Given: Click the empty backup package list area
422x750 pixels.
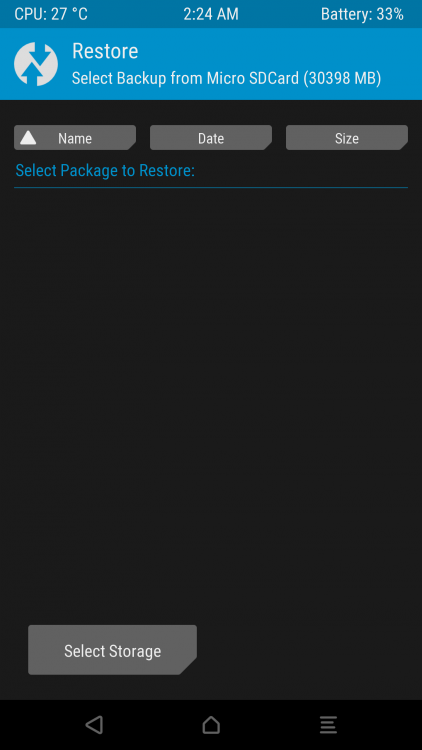Looking at the screenshot, I should [x=211, y=402].
